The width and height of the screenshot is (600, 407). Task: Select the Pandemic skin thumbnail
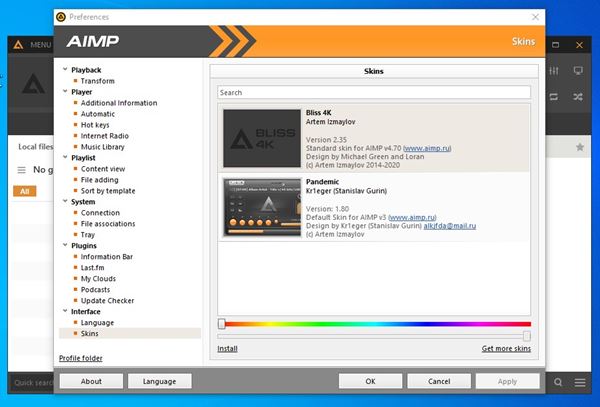coord(262,207)
